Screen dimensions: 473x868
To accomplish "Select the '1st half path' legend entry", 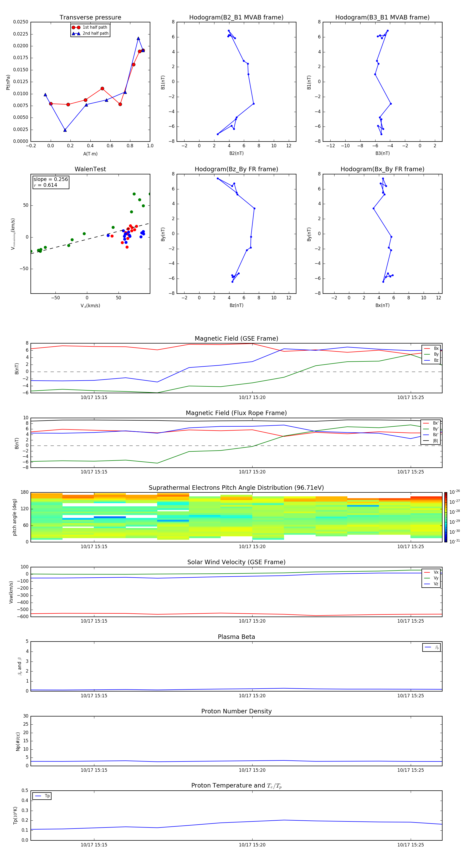I will point(90,27).
